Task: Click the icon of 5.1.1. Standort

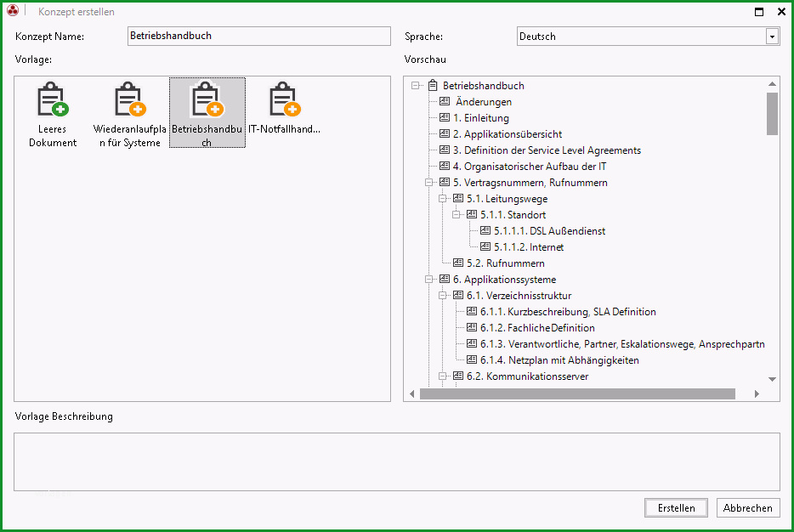Action: click(472, 215)
